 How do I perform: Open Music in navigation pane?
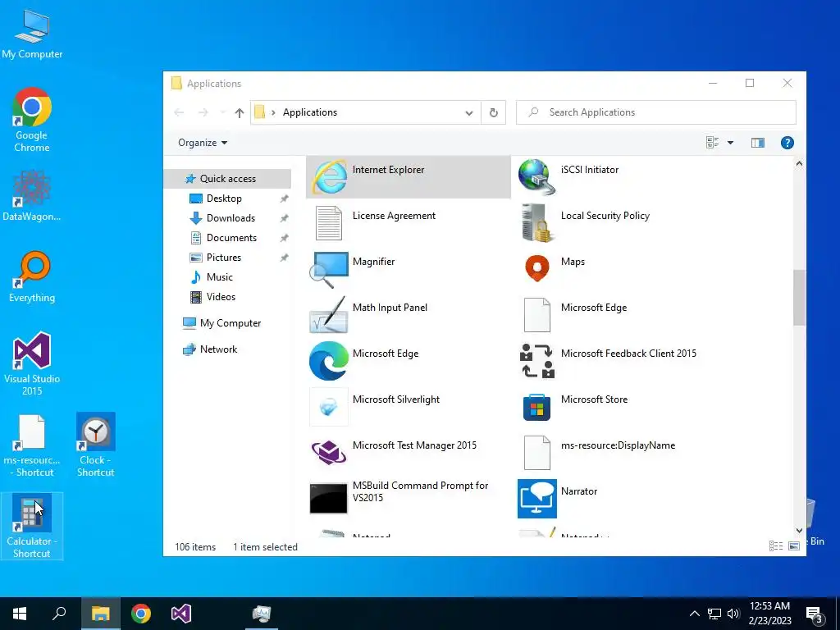tap(220, 277)
